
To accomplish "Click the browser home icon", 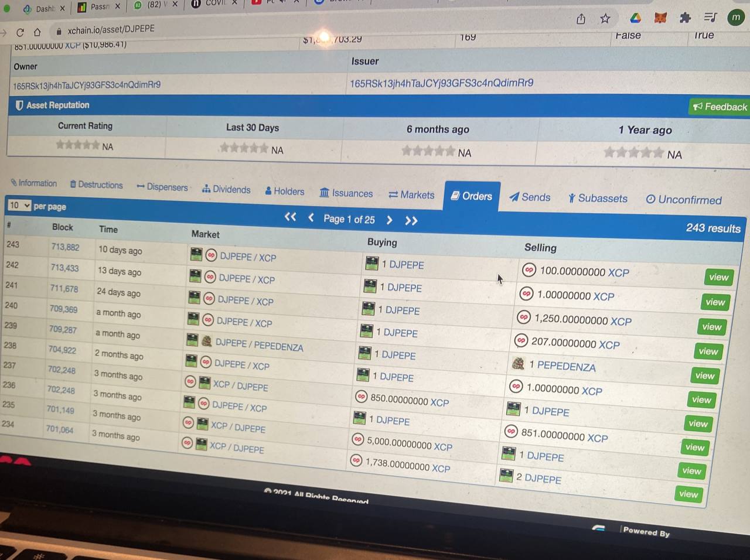I will coord(37,32).
